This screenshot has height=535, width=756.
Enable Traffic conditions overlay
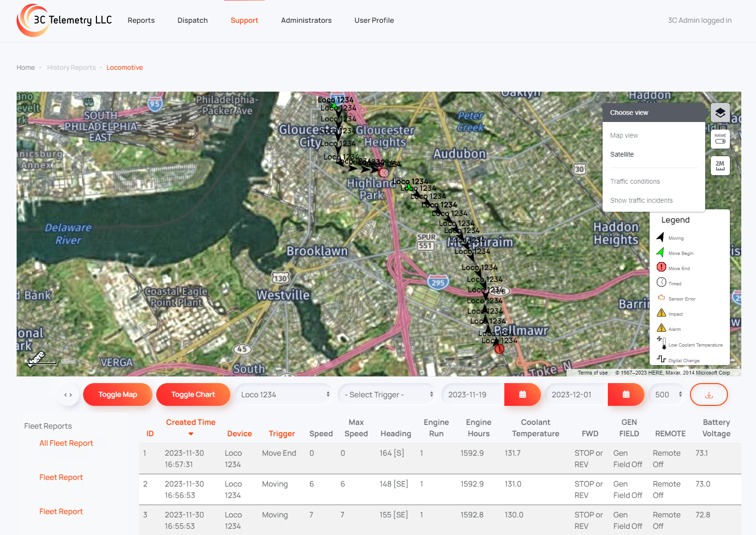point(635,181)
